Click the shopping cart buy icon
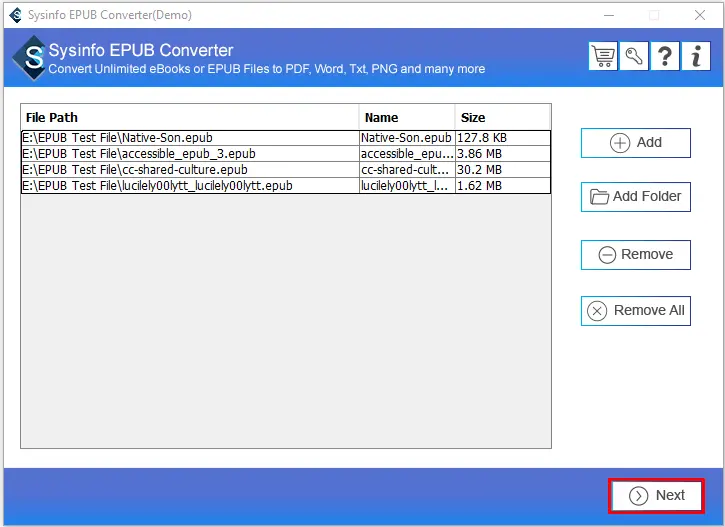The width and height of the screenshot is (725, 527). tap(603, 56)
